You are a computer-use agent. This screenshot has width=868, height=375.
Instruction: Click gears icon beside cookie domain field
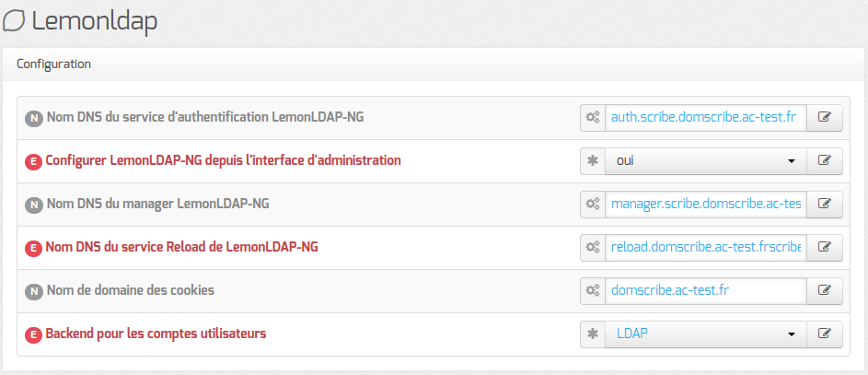click(593, 290)
